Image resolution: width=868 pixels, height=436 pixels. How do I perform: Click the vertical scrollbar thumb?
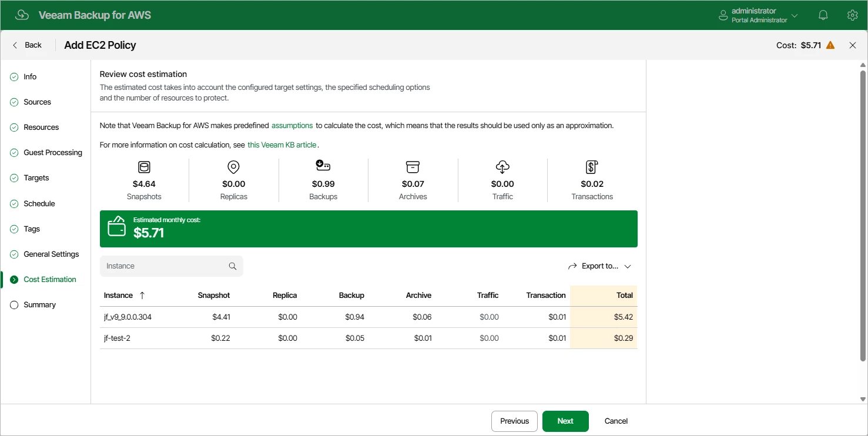click(x=863, y=216)
